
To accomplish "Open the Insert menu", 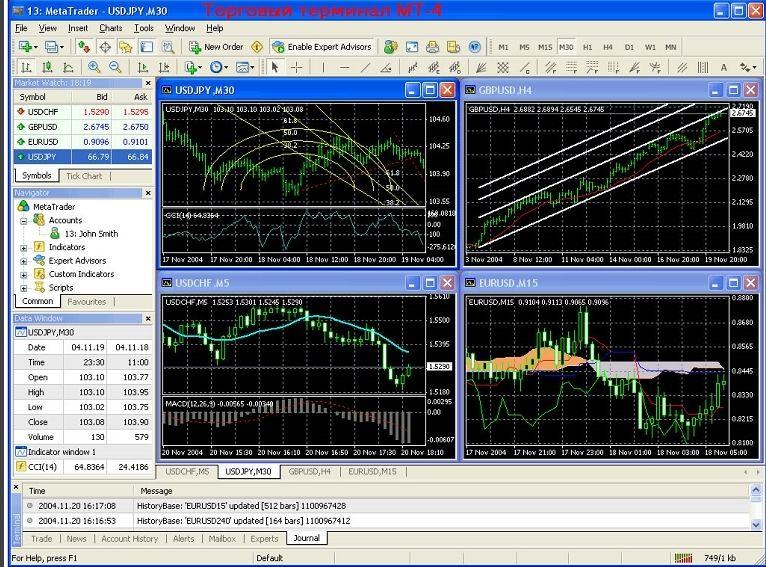I will [78, 28].
